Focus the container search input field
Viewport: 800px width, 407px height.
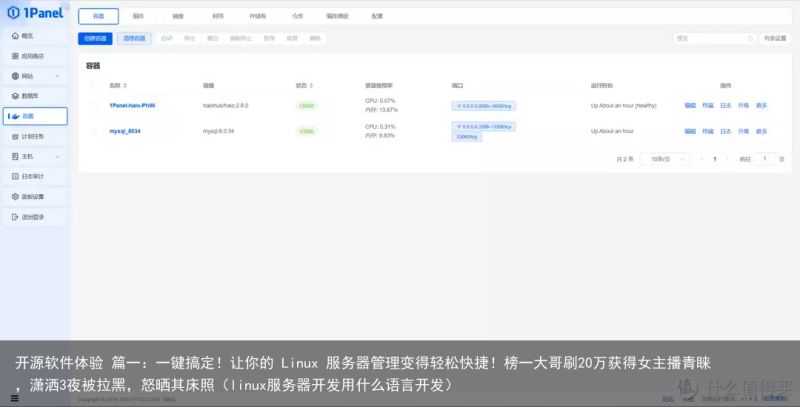(x=714, y=39)
